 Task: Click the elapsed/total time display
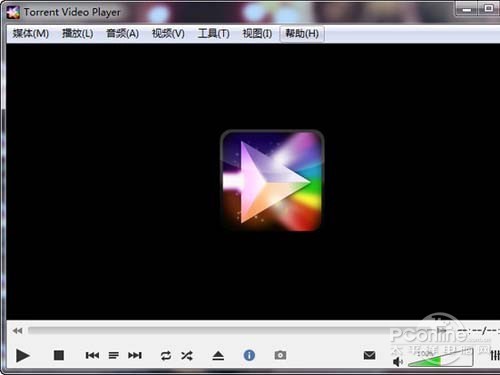[479, 331]
